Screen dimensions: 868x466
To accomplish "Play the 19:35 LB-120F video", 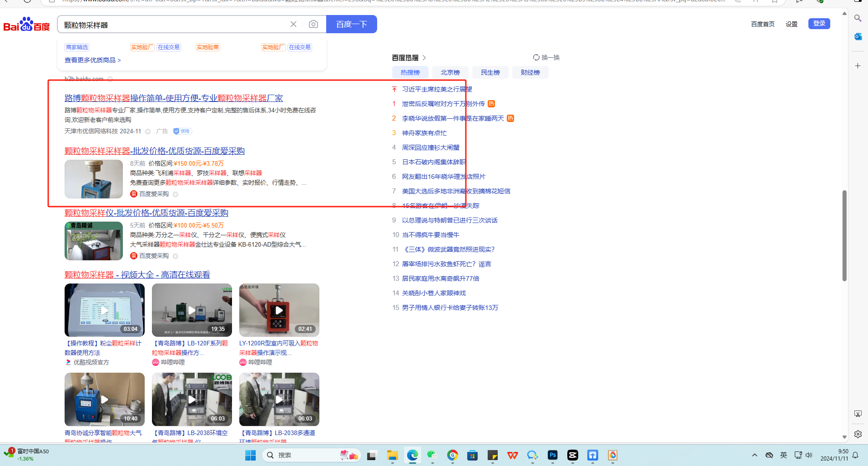I will pos(192,310).
